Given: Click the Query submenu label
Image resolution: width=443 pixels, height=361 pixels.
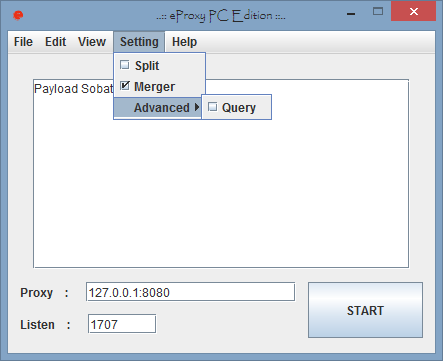Looking at the screenshot, I should (239, 108).
